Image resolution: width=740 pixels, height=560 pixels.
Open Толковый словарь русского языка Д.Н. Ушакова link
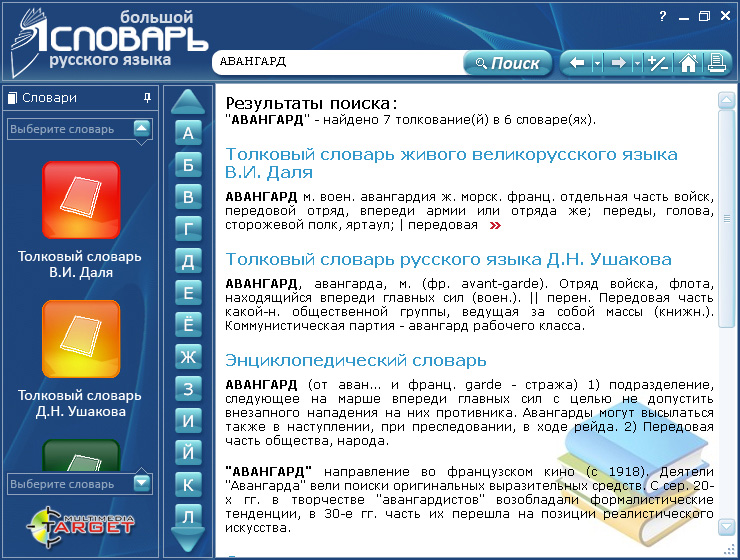[x=448, y=259]
